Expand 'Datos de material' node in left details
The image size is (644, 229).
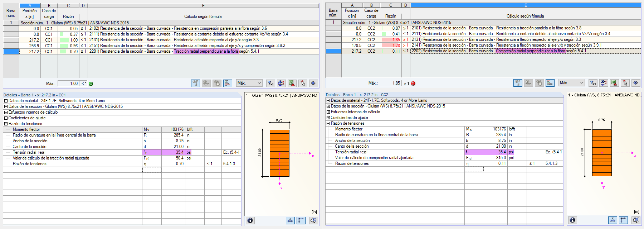pyautogui.click(x=6, y=101)
